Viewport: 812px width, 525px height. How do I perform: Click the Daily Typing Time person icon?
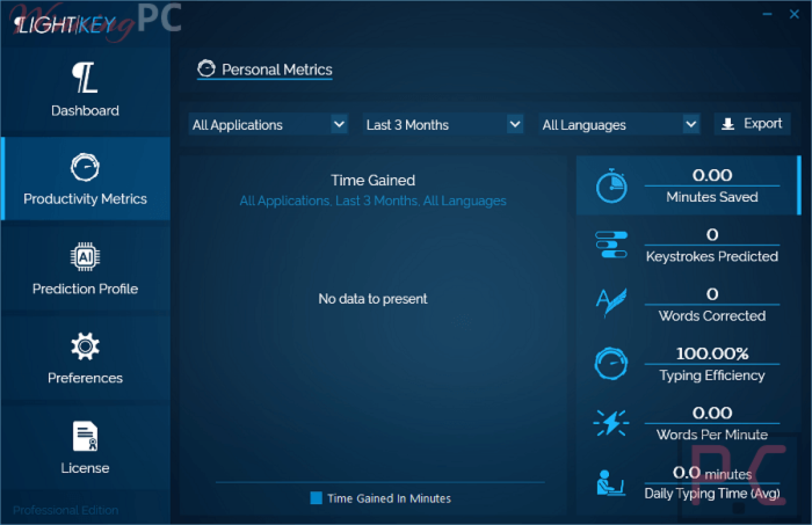[x=611, y=483]
